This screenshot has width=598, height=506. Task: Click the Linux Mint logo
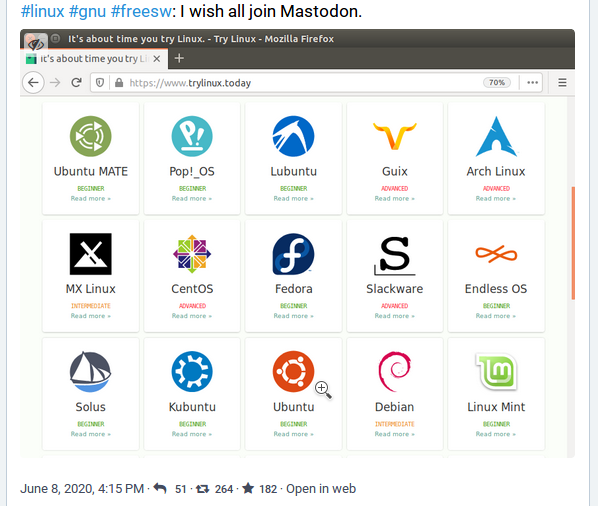click(496, 372)
